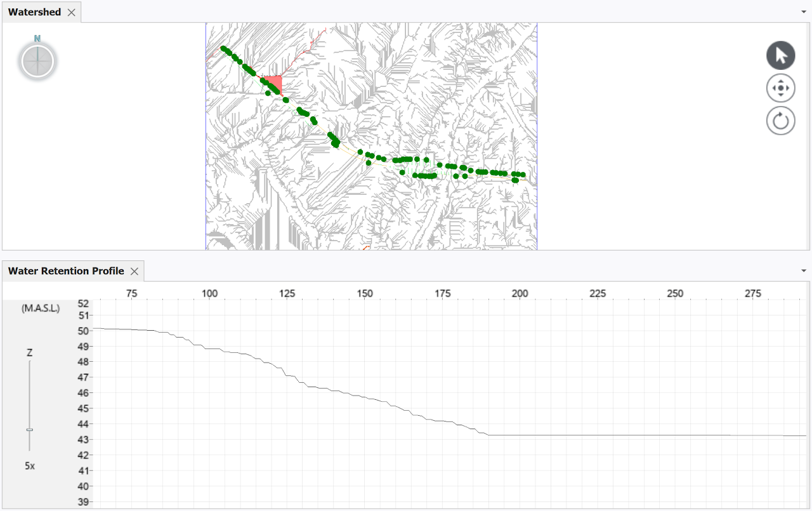The image size is (812, 511).
Task: Click the 100 distance axis label
Action: tap(209, 293)
